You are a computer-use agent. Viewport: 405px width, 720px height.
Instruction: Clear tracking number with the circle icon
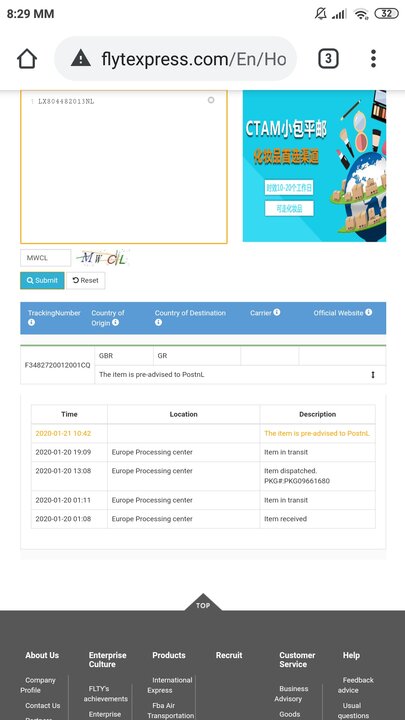[x=211, y=100]
